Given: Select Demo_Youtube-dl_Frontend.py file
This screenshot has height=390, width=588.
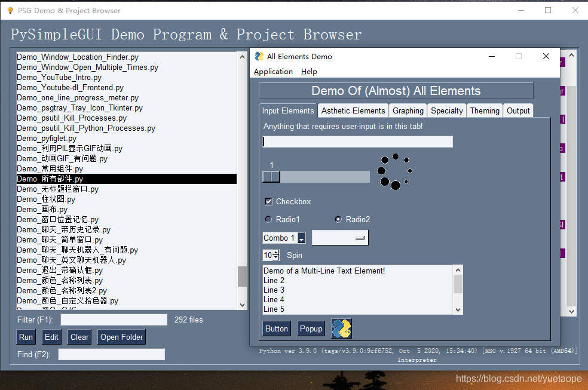Looking at the screenshot, I should click(x=126, y=87).
